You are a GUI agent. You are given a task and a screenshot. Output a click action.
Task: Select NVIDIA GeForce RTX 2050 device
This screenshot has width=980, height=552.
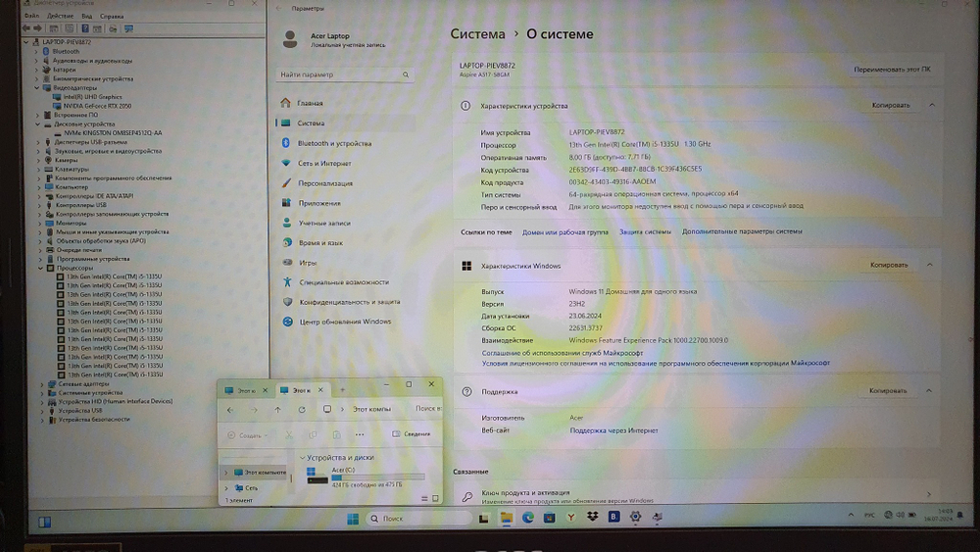[x=97, y=106]
